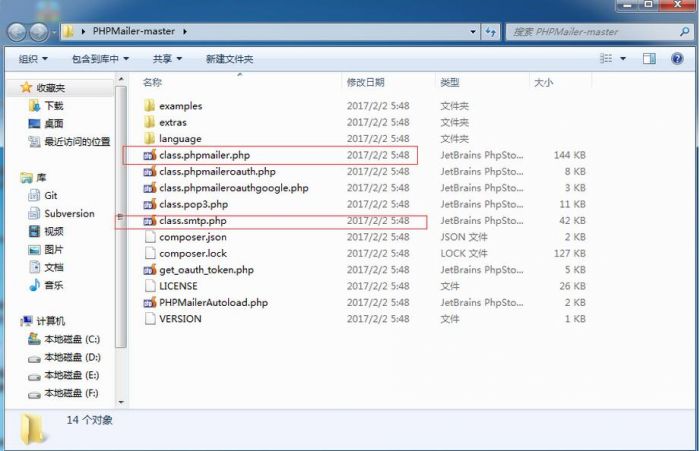Select the examples folder icon

150,106
